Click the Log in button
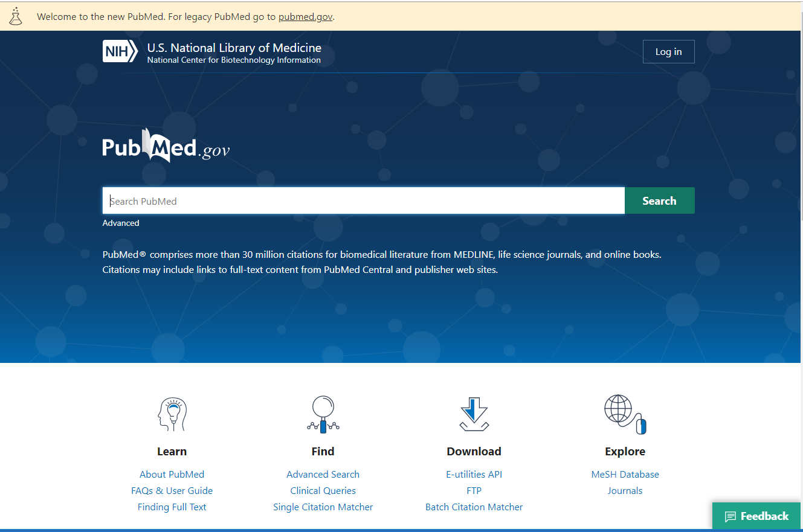The width and height of the screenshot is (803, 532). (x=669, y=52)
